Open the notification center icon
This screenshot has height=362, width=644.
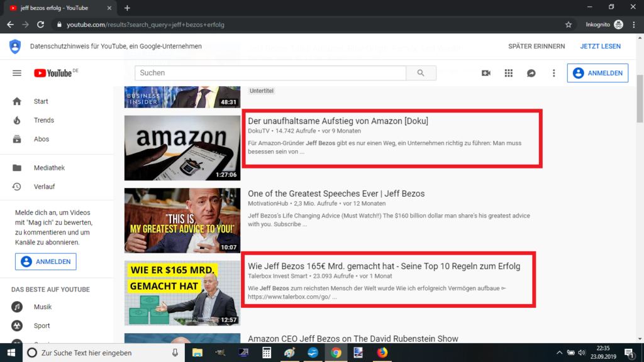click(629, 353)
